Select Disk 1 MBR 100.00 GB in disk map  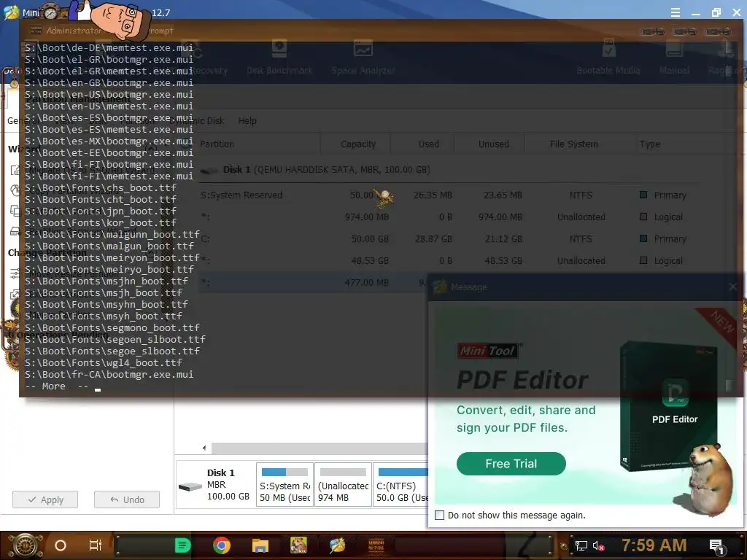click(214, 485)
